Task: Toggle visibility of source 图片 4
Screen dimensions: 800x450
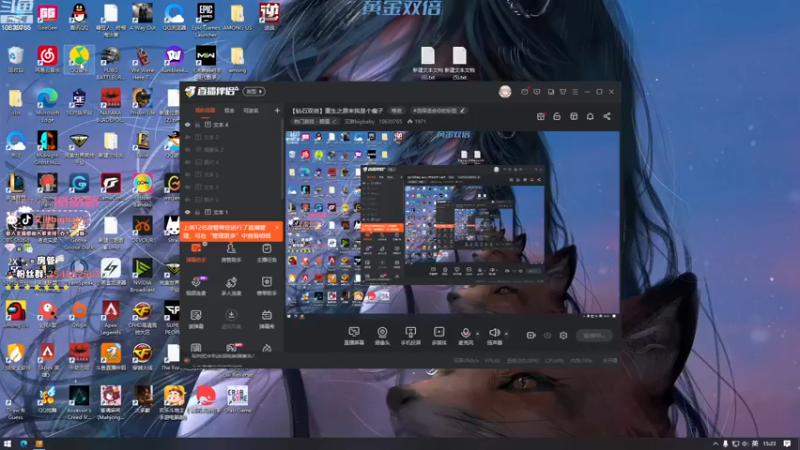Action: pyautogui.click(x=188, y=162)
